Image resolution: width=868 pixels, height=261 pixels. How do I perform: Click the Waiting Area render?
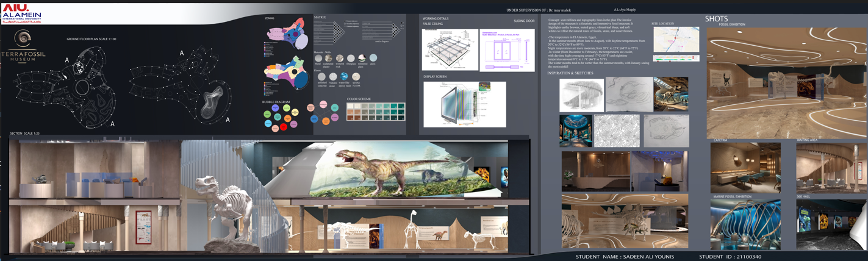[831, 168]
